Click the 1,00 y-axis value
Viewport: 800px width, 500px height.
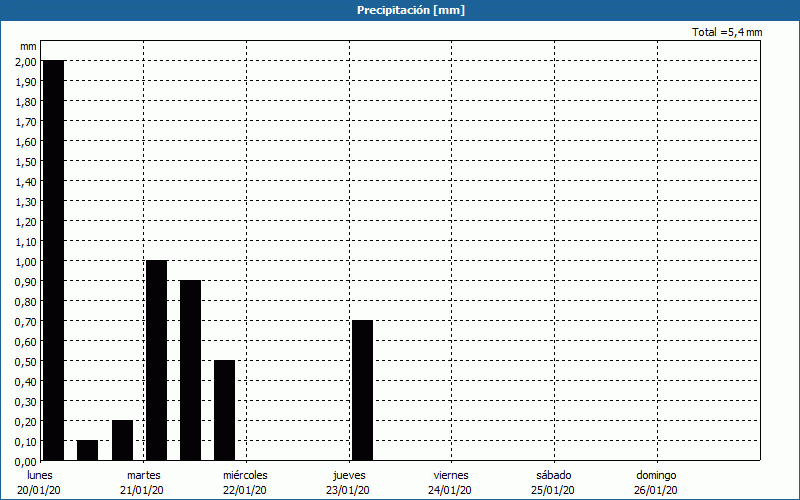tap(26, 261)
